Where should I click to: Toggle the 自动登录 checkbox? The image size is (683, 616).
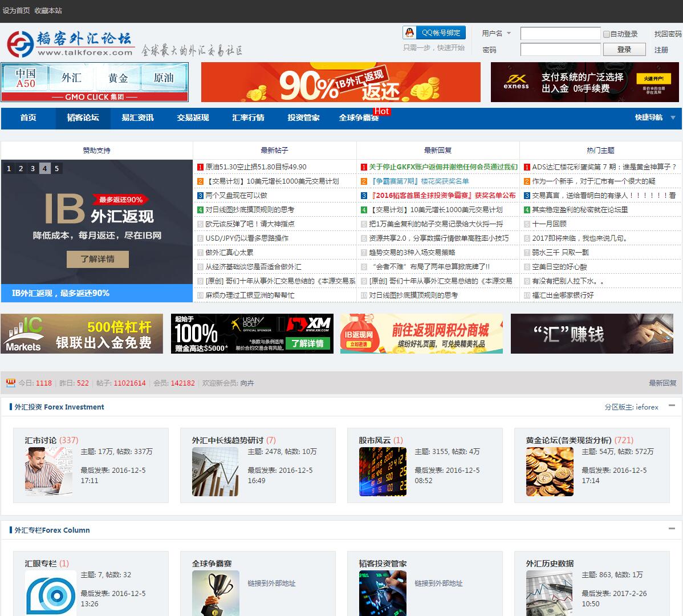[607, 34]
